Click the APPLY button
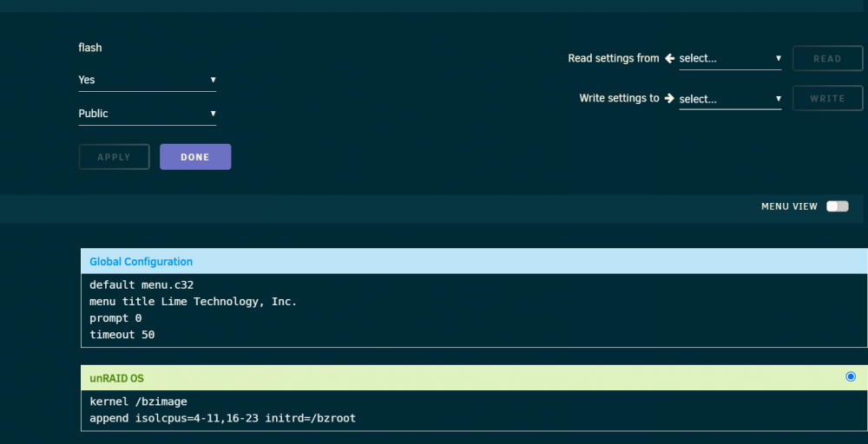Viewport: 868px width, 444px height. click(x=114, y=157)
